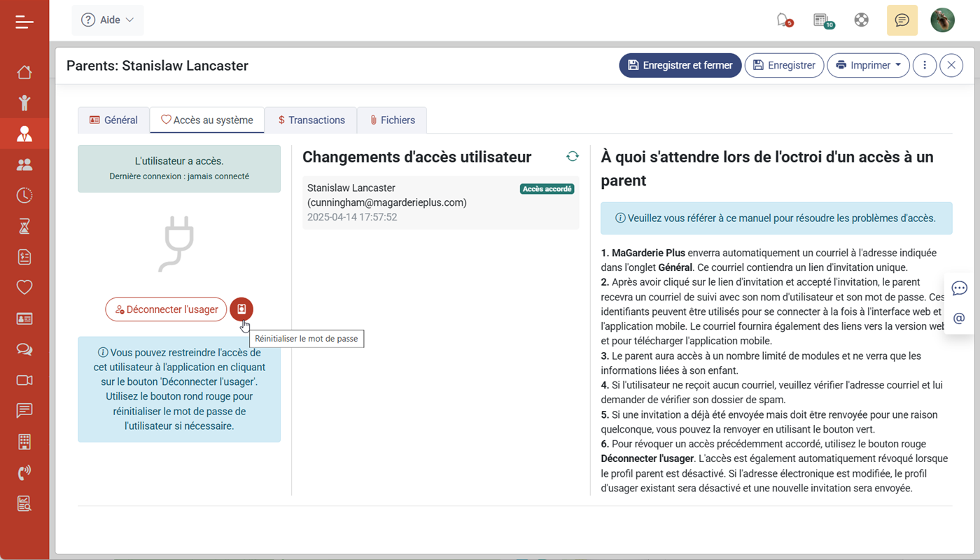This screenshot has height=560, width=980.
Task: Open the three-dot more options button
Action: coord(925,65)
